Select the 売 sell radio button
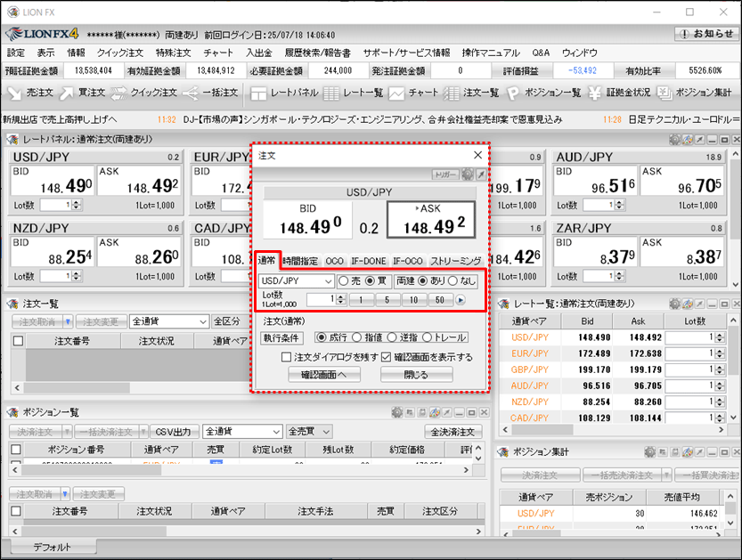This screenshot has width=742, height=560. (x=343, y=281)
